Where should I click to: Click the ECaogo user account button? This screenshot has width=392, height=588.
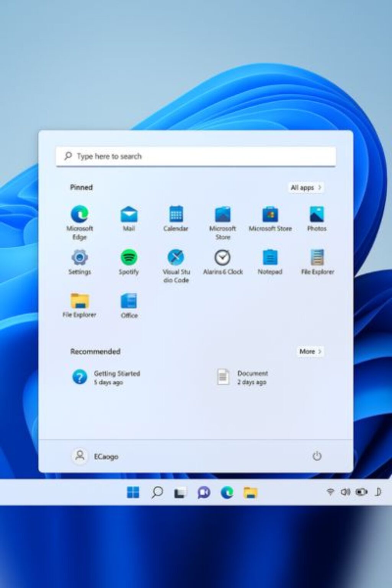point(95,456)
